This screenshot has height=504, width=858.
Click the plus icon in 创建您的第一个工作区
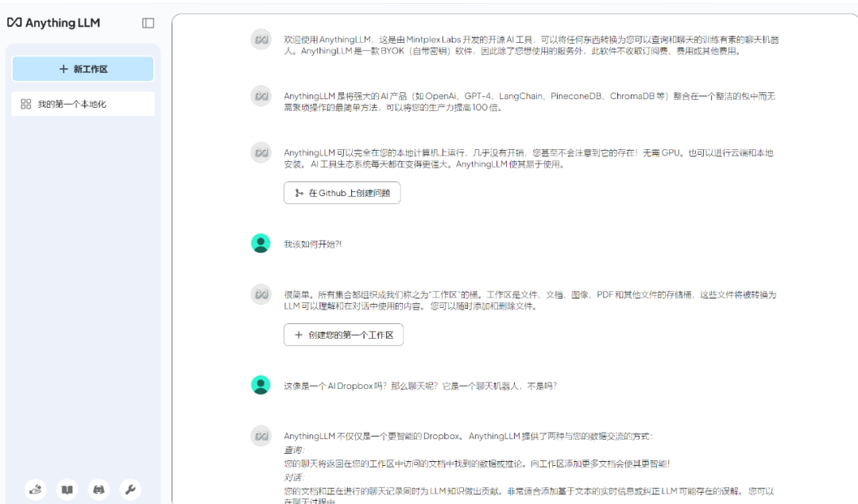(x=298, y=334)
